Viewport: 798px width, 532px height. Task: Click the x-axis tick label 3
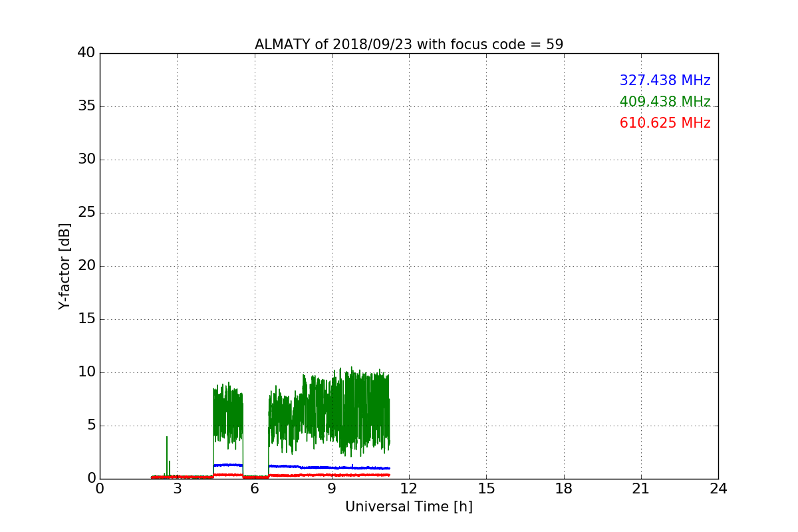point(177,489)
